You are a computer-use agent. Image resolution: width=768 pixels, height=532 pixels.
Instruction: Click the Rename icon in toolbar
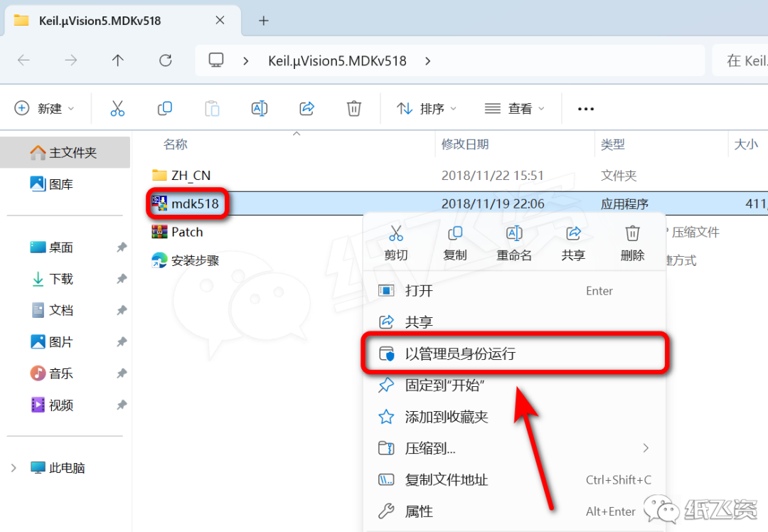[x=259, y=108]
